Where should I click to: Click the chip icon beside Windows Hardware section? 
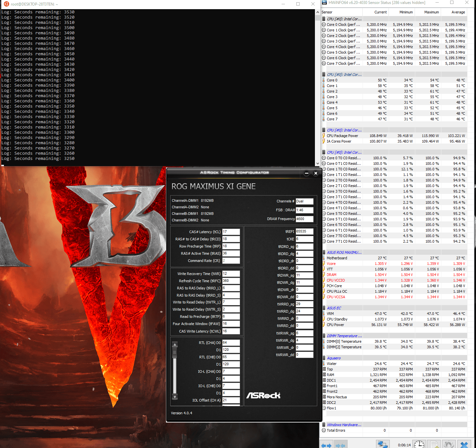click(x=324, y=425)
